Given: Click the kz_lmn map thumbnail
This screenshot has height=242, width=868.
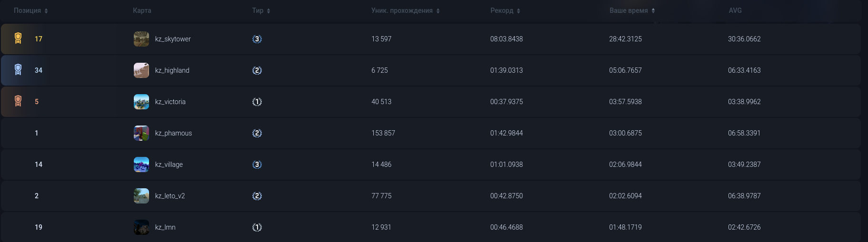Looking at the screenshot, I should [141, 227].
